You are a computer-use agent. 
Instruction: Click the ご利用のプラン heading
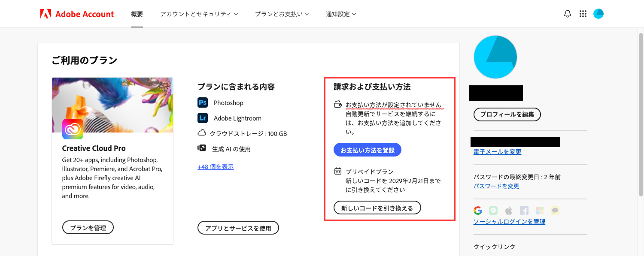tap(84, 60)
